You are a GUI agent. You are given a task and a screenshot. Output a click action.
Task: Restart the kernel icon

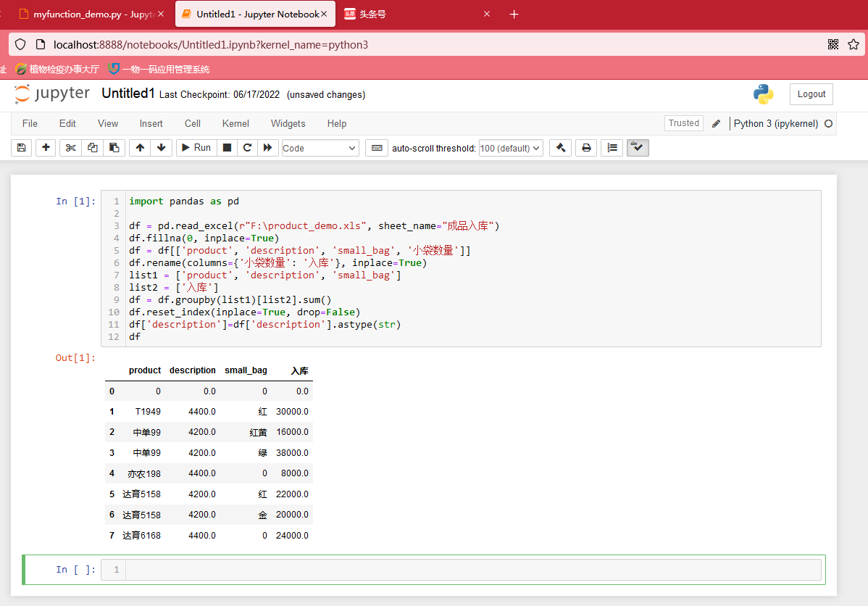[248, 148]
